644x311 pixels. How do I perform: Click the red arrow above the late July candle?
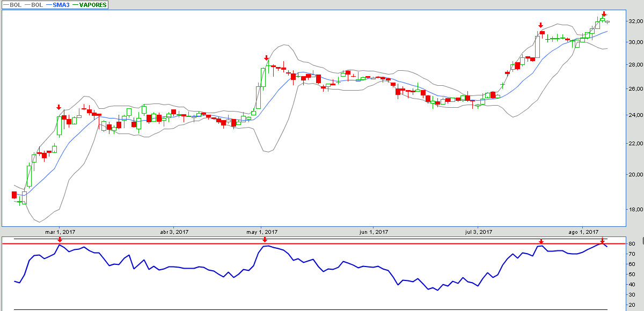(541, 25)
